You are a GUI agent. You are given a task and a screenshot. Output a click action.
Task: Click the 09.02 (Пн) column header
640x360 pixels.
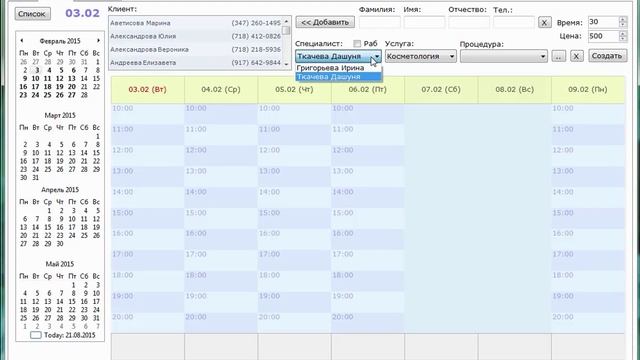coord(588,89)
